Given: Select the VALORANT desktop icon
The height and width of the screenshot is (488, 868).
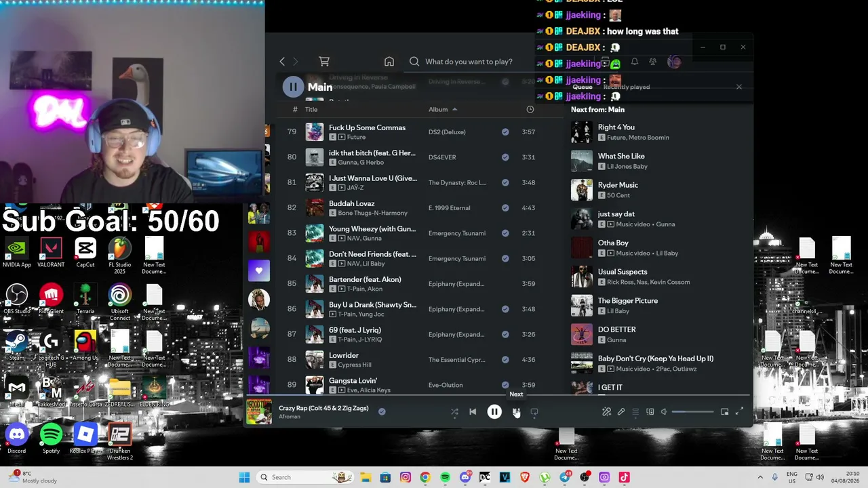Looking at the screenshot, I should point(52,253).
